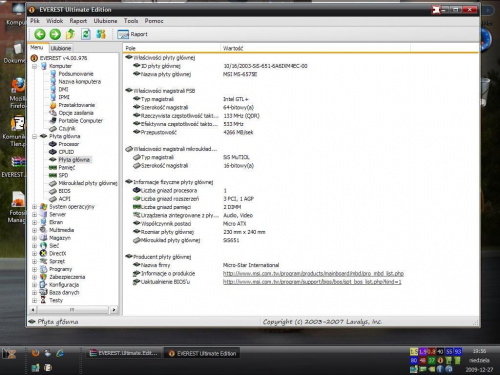Select the IPMI tree item
Screen dimensions: 500x375
64,97
